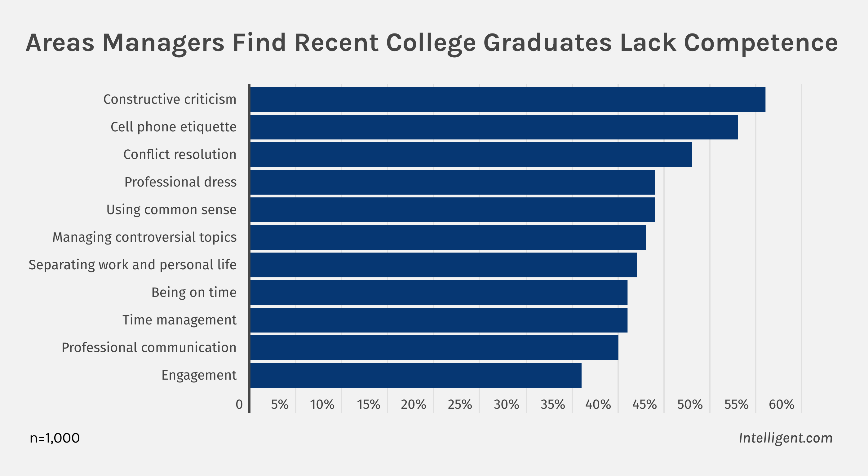Screen dimensions: 868x476
Task: Click the Cell phone etiquette bar
Action: [x=494, y=127]
